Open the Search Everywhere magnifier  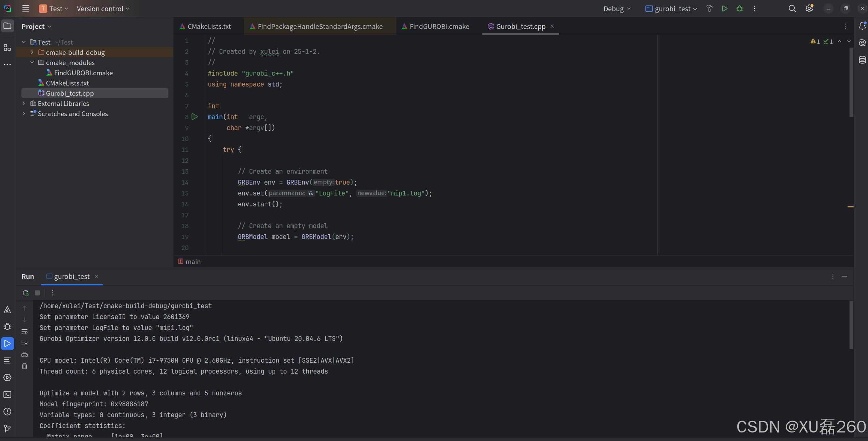click(x=792, y=9)
